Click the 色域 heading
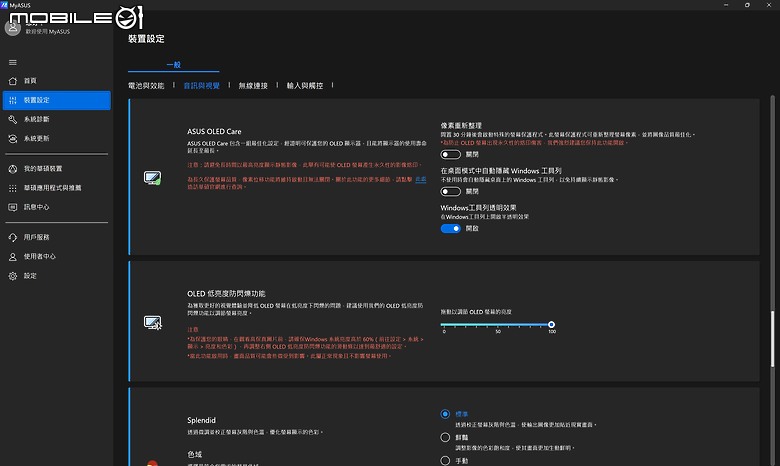The width and height of the screenshot is (780, 466). pos(195,455)
